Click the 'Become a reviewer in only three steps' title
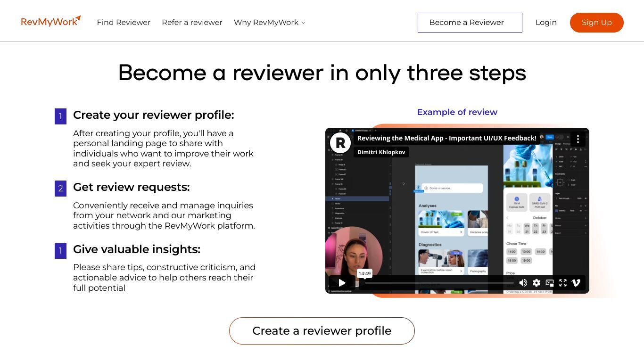 (x=322, y=73)
